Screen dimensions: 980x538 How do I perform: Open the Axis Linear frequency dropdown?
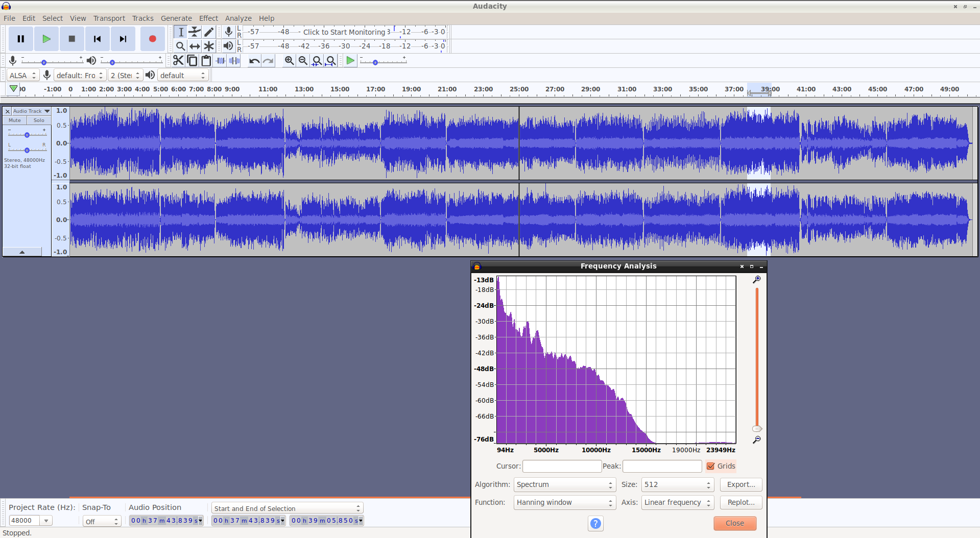[x=677, y=502]
